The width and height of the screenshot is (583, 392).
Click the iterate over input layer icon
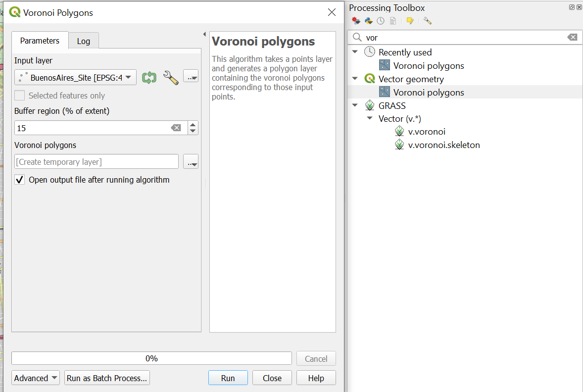(149, 77)
